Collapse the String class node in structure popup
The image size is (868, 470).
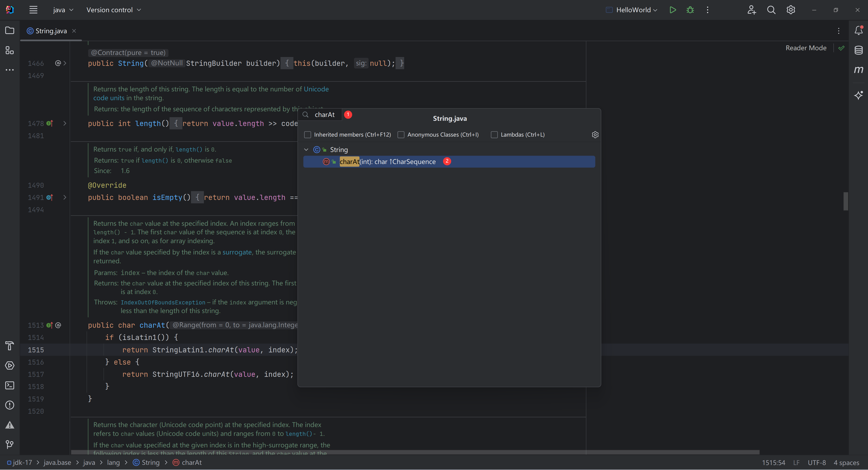click(x=306, y=149)
